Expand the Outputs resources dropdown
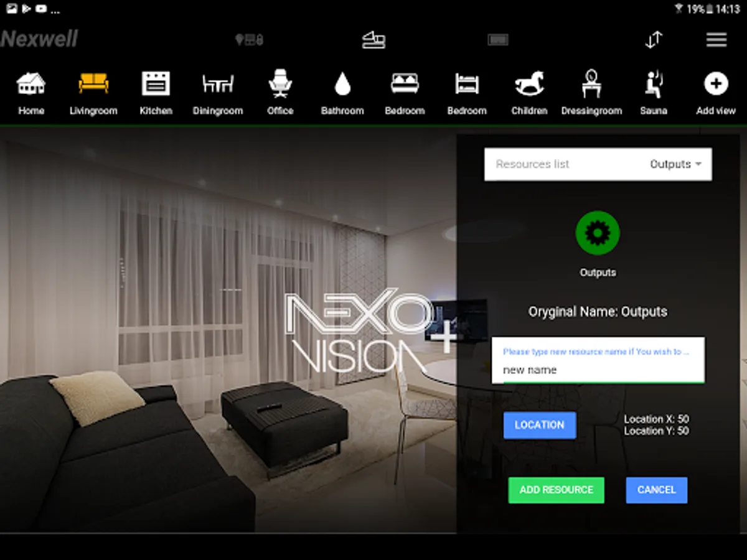This screenshot has height=560, width=747. [x=675, y=164]
